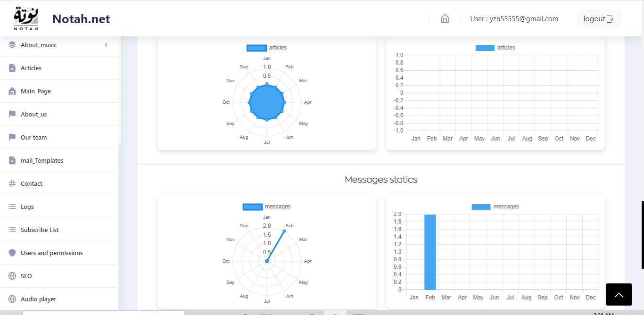Toggle messages dataset in bar chart legend

[495, 207]
